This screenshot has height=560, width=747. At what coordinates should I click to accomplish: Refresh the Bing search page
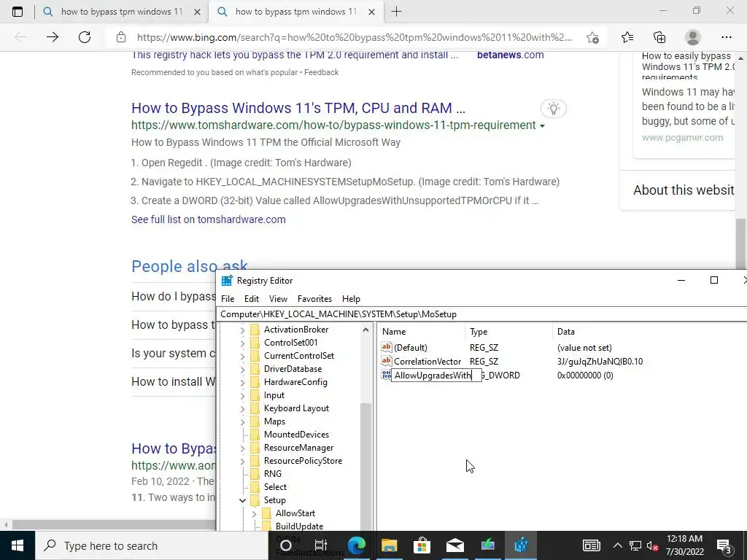pyautogui.click(x=85, y=37)
